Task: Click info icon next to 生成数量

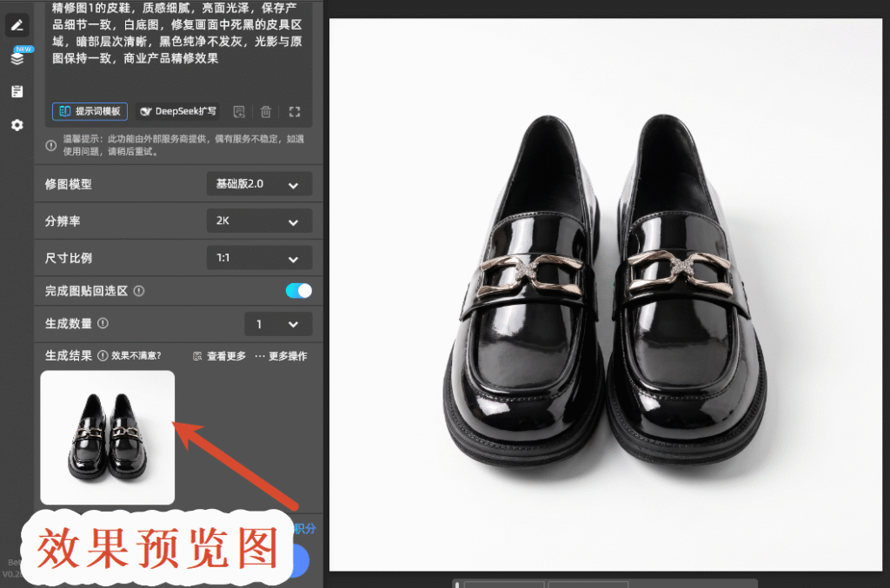Action: [x=103, y=323]
